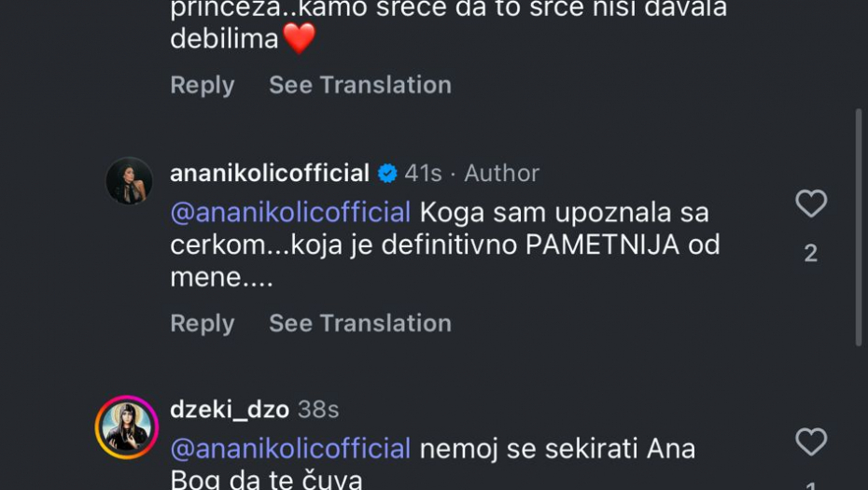Like ananikolicofficial's comment with the heart
Screen dimensions: 868x490
pyautogui.click(x=810, y=203)
